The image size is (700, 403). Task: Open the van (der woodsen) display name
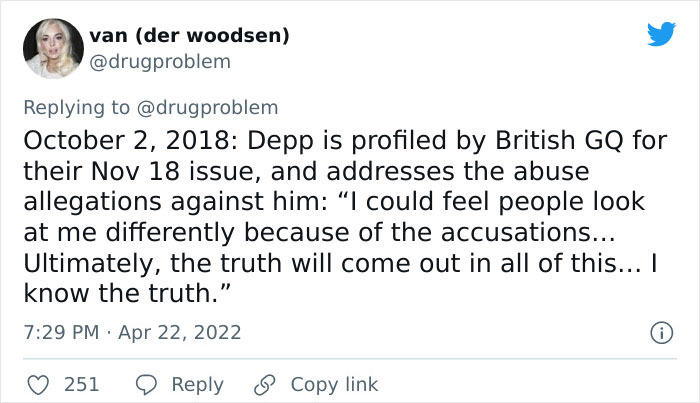pos(189,36)
